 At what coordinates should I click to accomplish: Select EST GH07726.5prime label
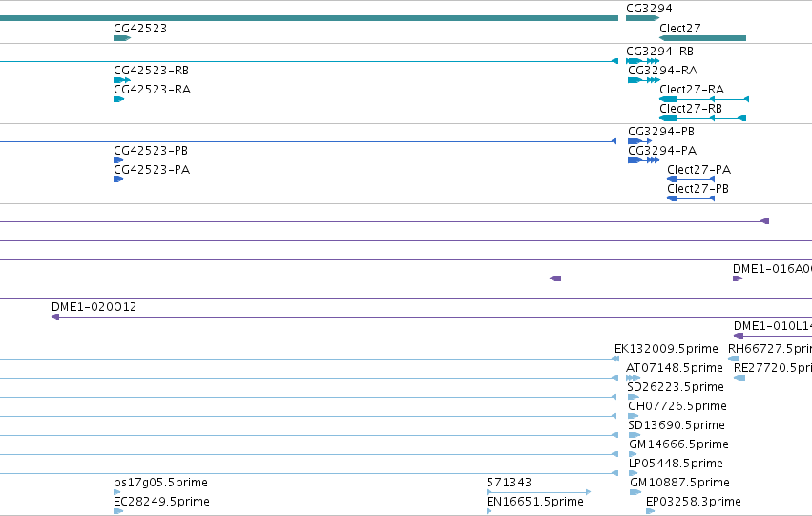tap(677, 405)
